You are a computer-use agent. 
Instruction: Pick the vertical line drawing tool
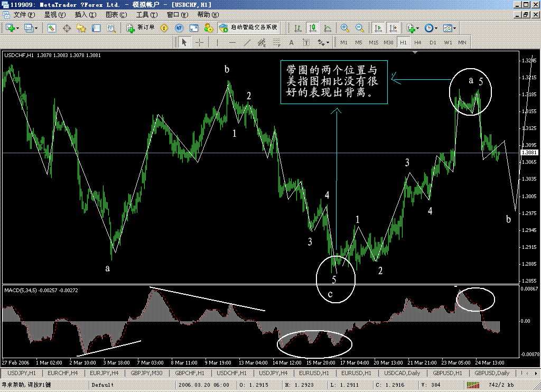(x=217, y=42)
